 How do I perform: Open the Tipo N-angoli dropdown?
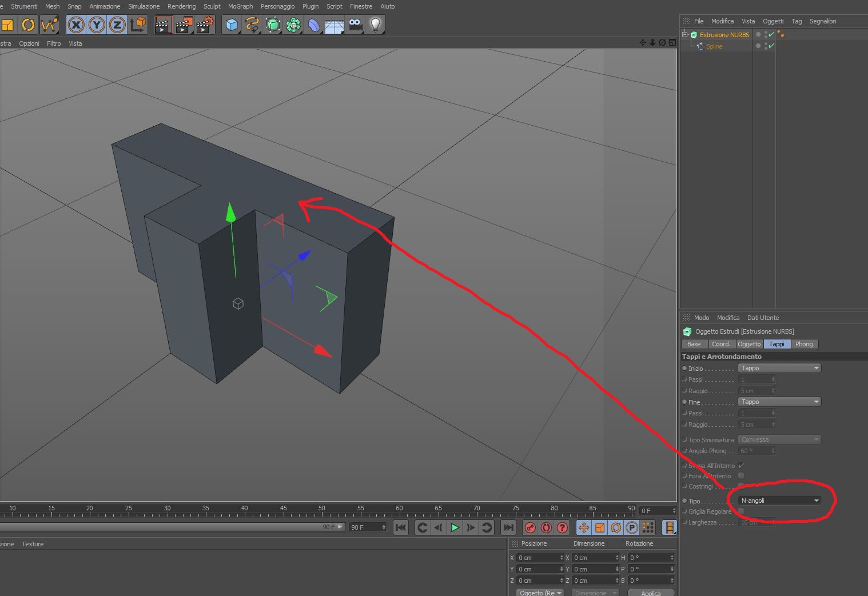pyautogui.click(x=779, y=501)
